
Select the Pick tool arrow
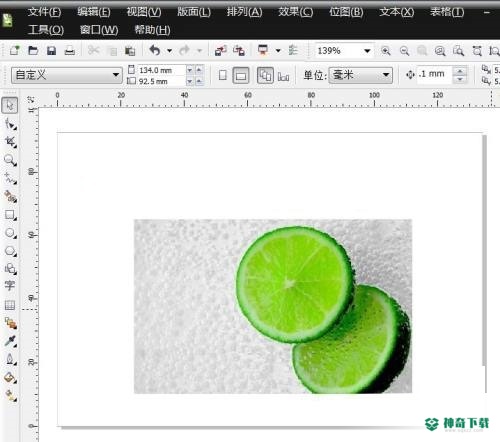[10, 105]
